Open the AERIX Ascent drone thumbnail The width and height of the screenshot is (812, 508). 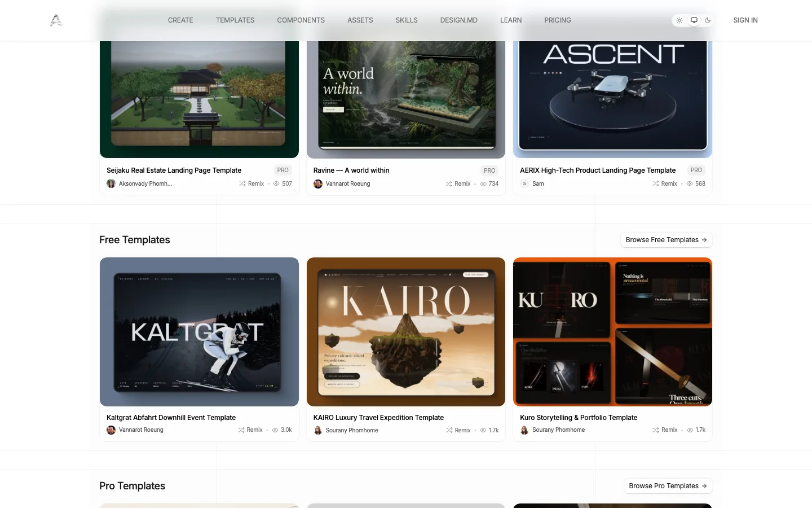(612, 99)
